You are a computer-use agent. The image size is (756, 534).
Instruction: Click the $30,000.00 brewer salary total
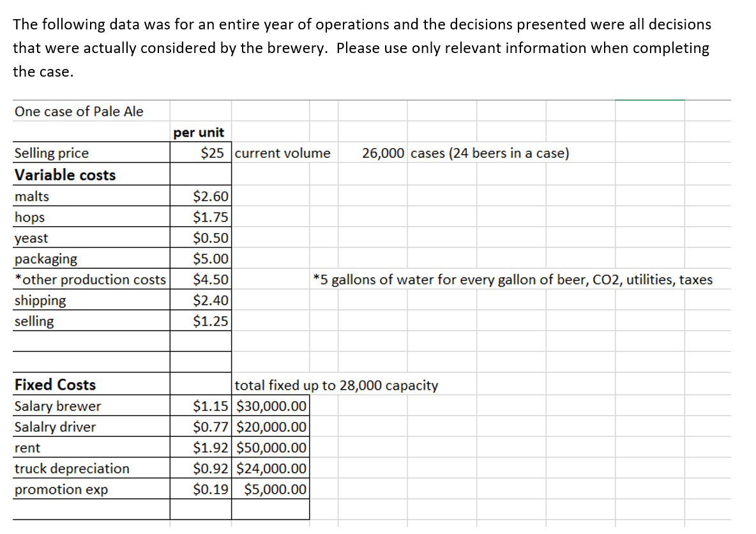click(271, 406)
